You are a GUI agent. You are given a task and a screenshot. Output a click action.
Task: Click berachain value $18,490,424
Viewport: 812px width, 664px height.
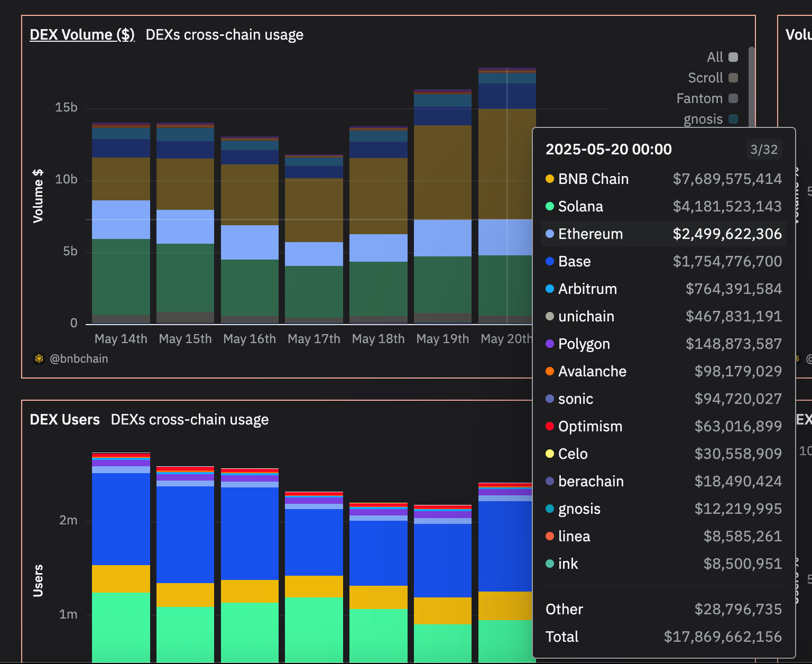tap(738, 482)
